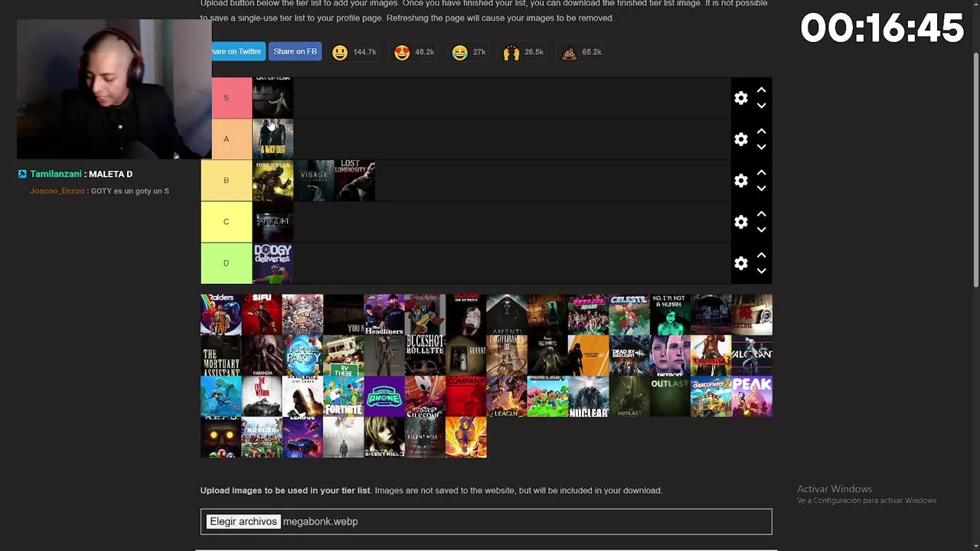
Task: Pick The Headliners game thumbnail
Action: point(384,315)
